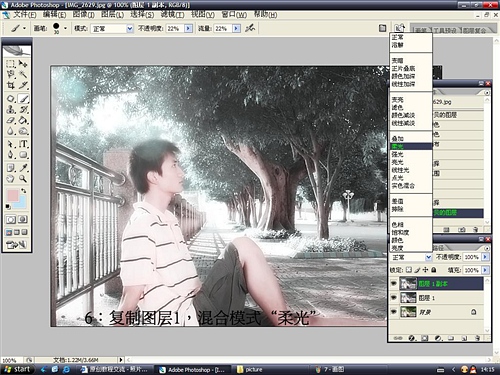Select the Dodge tool

click(23, 131)
